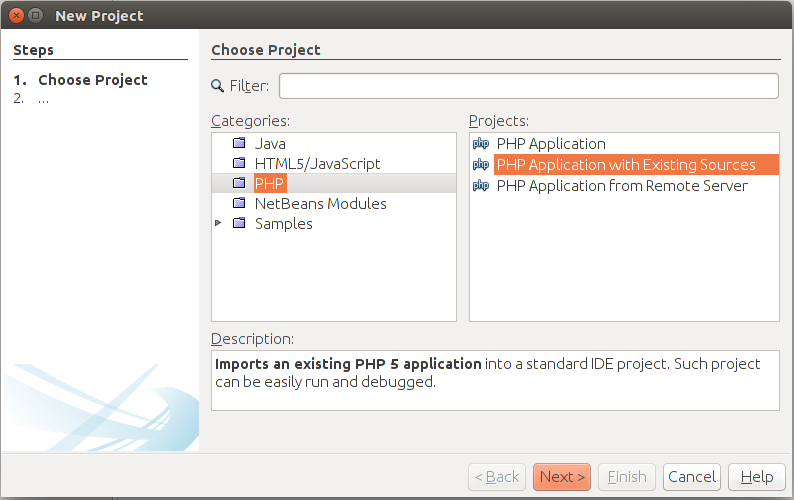Open Help for New Project wizard

click(757, 477)
